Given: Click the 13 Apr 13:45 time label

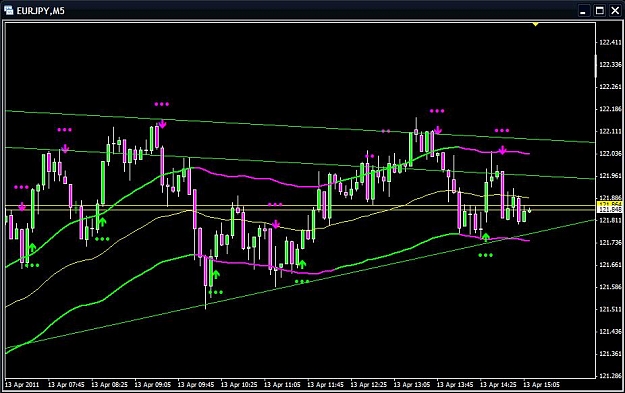Looking at the screenshot, I should point(455,385).
